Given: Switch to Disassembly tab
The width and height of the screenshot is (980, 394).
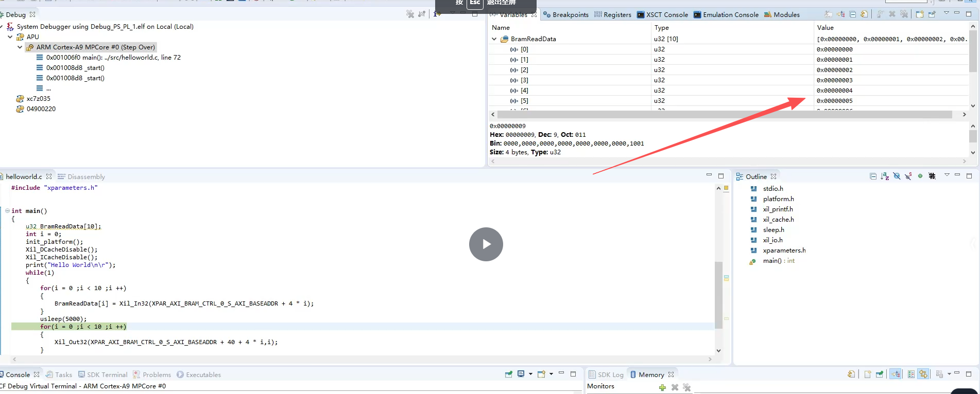Looking at the screenshot, I should (81, 176).
